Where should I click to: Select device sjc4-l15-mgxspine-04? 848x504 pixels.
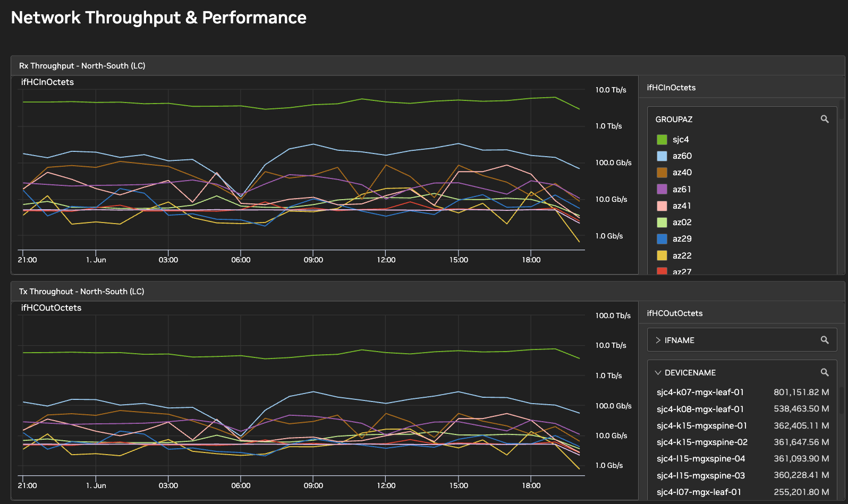pos(701,459)
